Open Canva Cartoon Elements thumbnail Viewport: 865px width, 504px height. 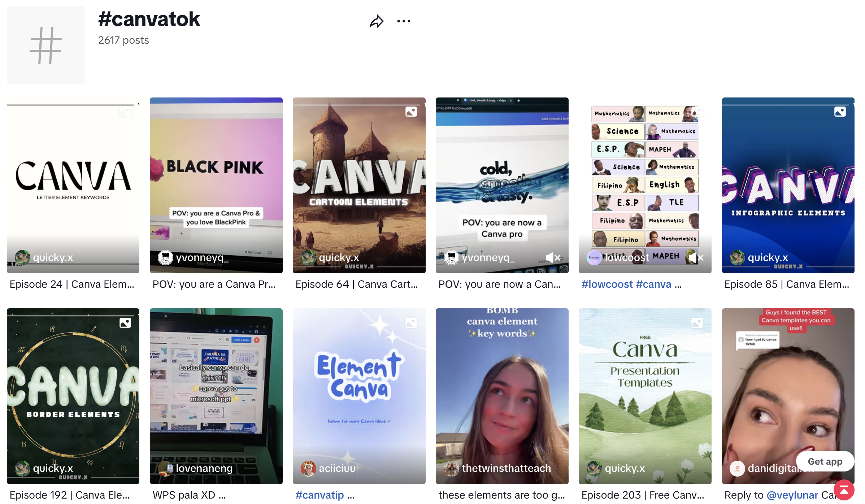(359, 185)
